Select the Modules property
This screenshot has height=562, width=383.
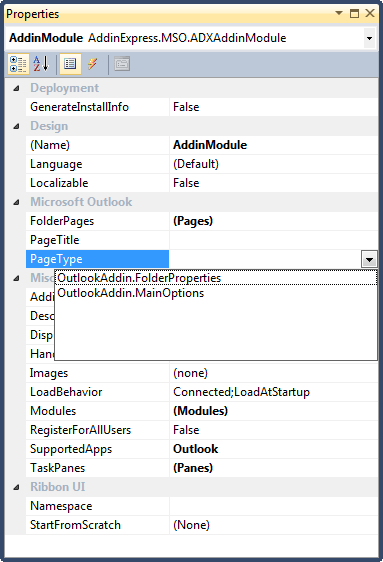(x=97, y=411)
